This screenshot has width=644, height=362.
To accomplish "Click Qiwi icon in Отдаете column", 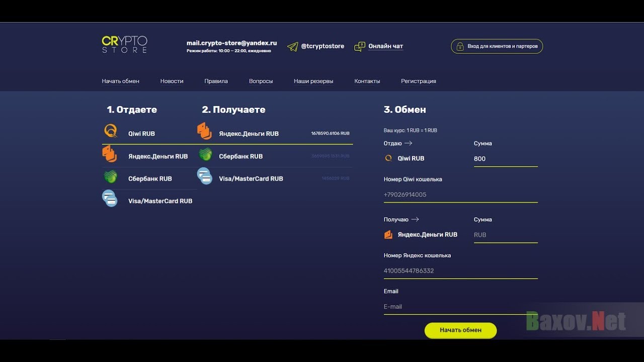I will 111,132.
